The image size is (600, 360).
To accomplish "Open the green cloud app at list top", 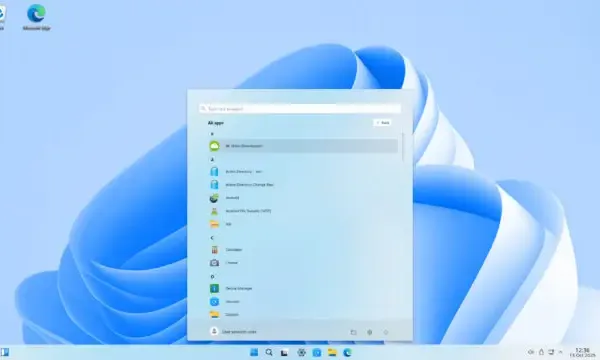I will point(302,146).
